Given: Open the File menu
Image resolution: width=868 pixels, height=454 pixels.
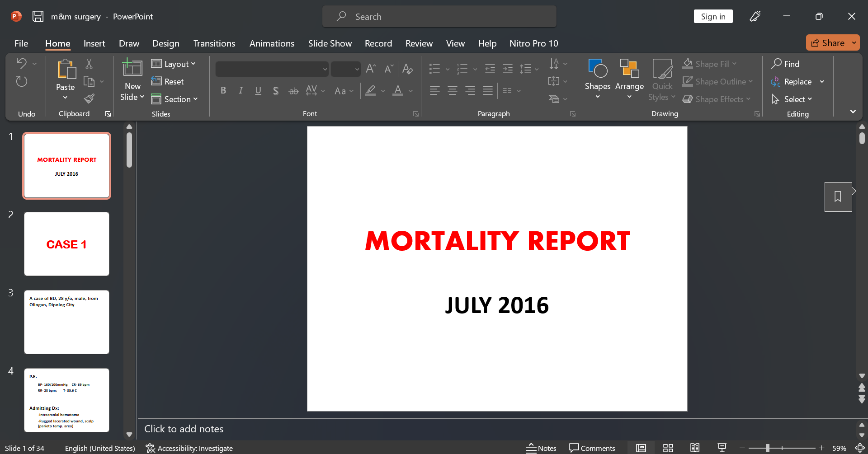Looking at the screenshot, I should pos(21,43).
